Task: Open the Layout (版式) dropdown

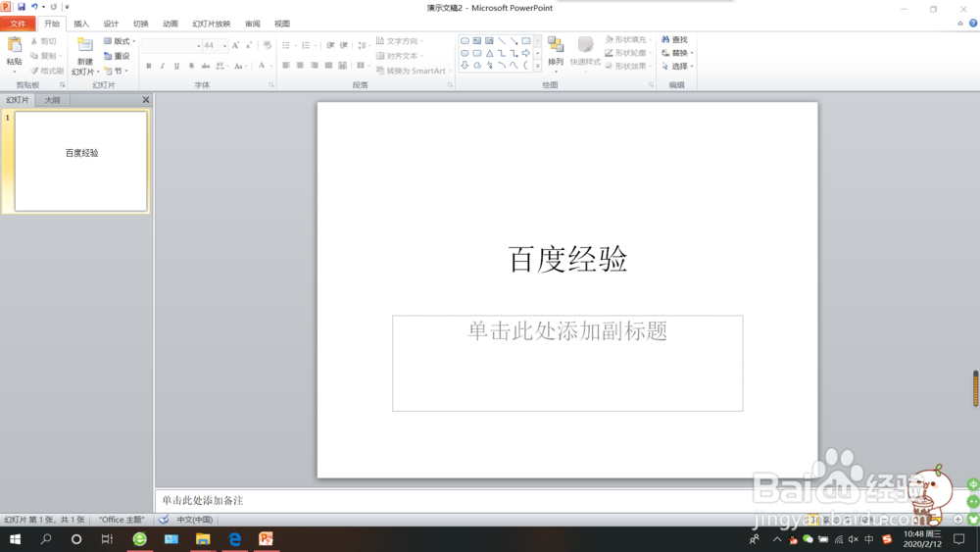Action: [120, 41]
